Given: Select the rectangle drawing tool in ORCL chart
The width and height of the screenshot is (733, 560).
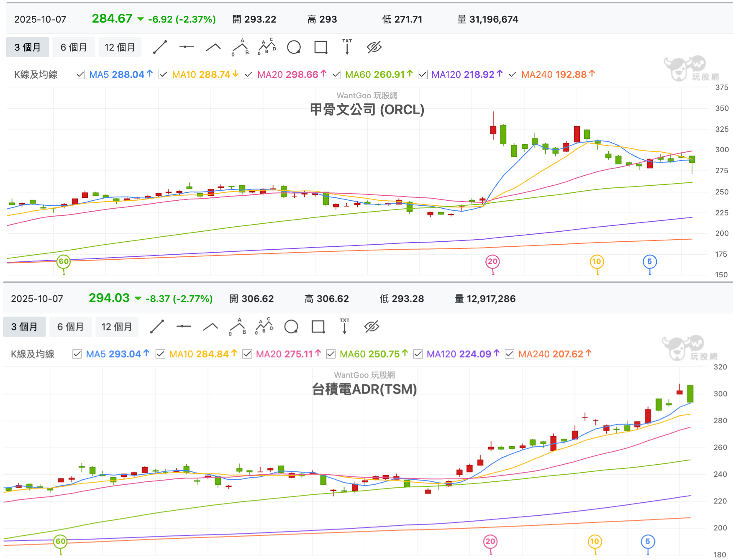Looking at the screenshot, I should click(x=321, y=47).
